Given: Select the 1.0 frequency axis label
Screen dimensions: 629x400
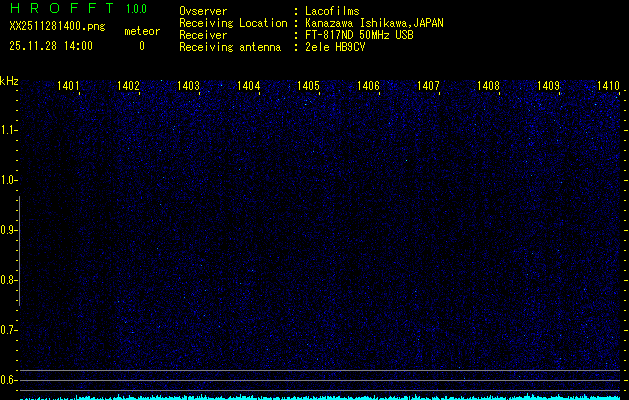Looking at the screenshot, I should click(x=9, y=180).
